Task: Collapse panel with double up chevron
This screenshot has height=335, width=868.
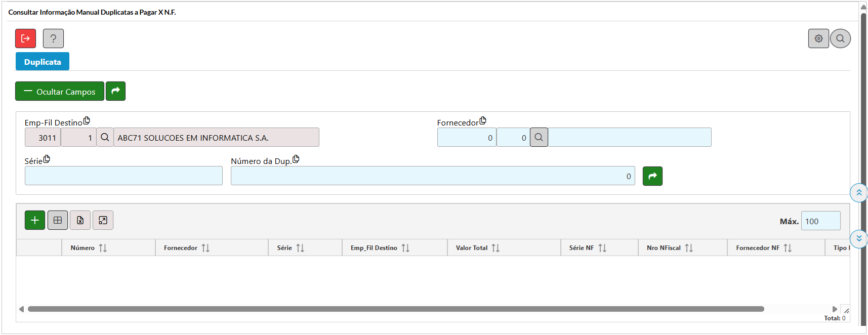Action: (x=859, y=193)
